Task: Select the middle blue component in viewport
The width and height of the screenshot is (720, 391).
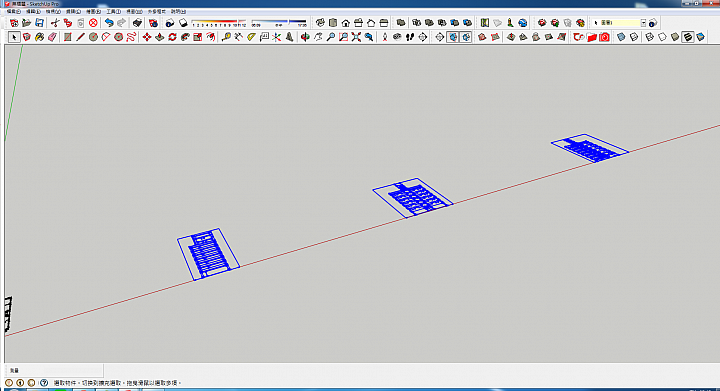Action: pos(412,197)
